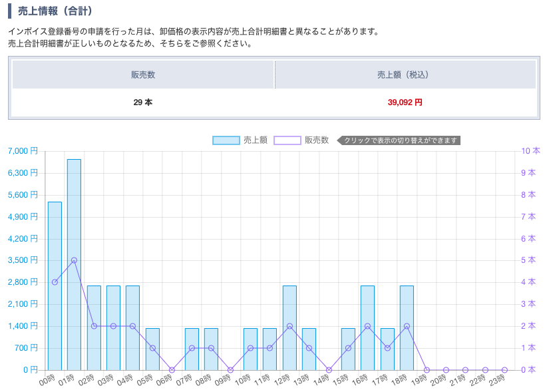547x392 pixels.
Task: Click the 19時 x-axis label
Action: click(419, 380)
